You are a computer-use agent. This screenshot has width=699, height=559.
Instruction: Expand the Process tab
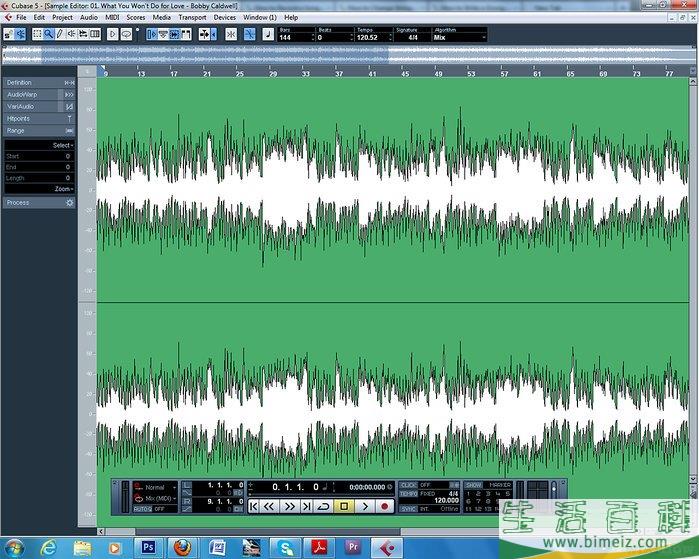click(39, 202)
